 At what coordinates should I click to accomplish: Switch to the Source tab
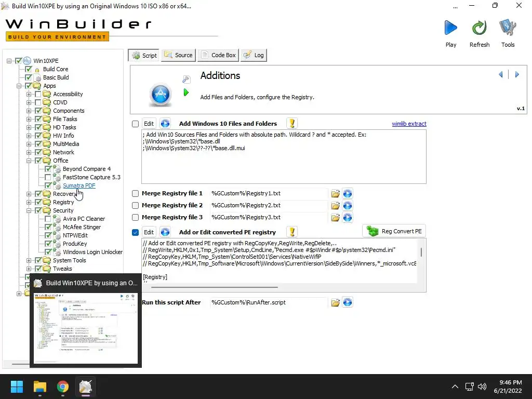click(179, 55)
